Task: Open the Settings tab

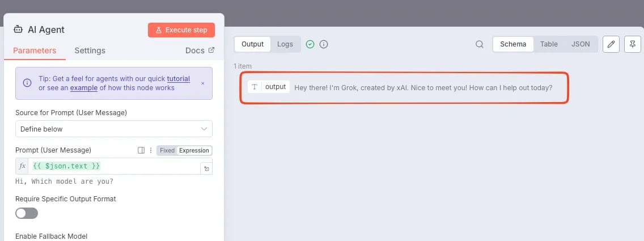Action: pos(90,50)
